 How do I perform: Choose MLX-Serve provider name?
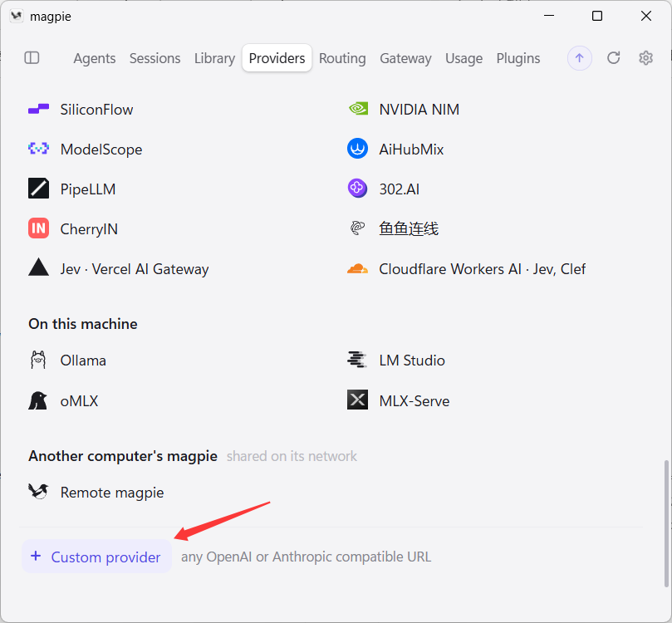tap(414, 401)
